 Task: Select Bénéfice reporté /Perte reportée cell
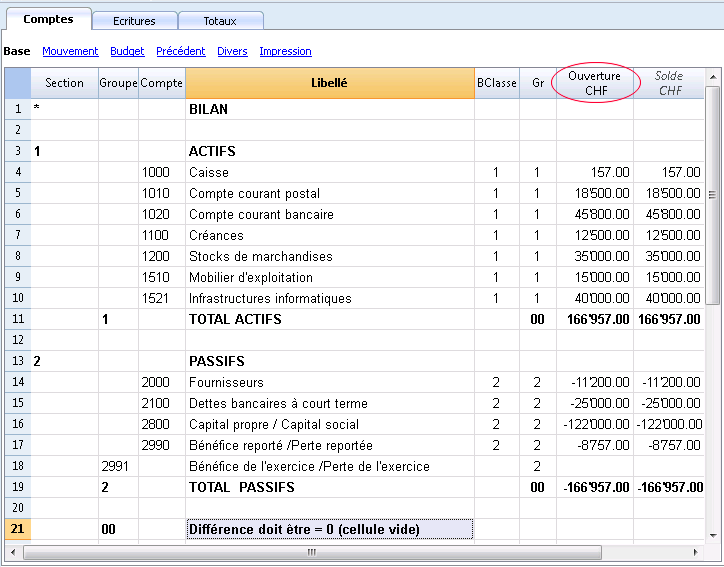point(330,445)
